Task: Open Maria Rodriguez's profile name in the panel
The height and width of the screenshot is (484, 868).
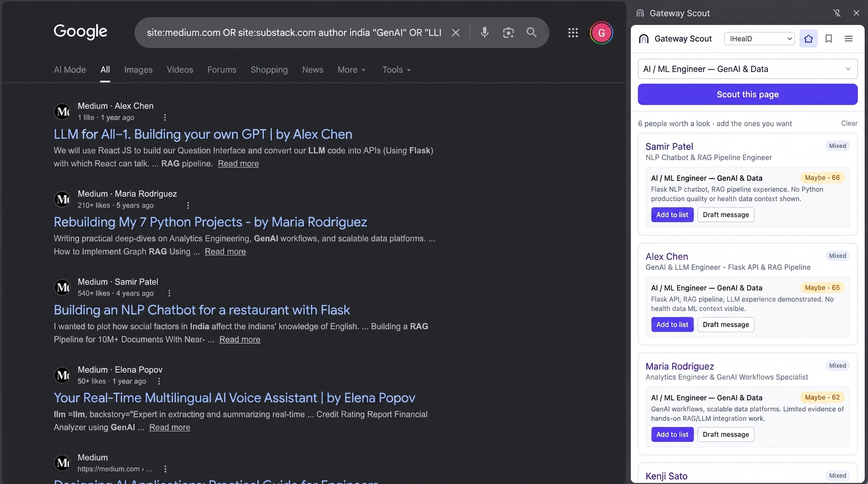Action: click(680, 366)
